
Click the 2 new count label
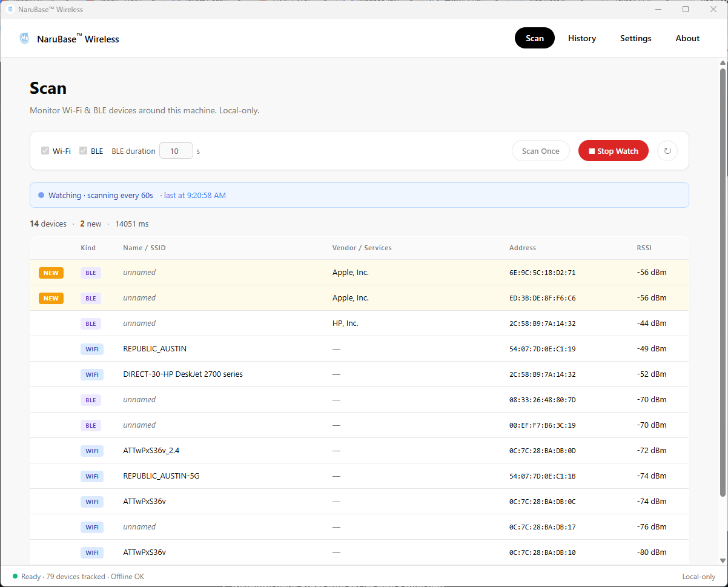click(91, 224)
